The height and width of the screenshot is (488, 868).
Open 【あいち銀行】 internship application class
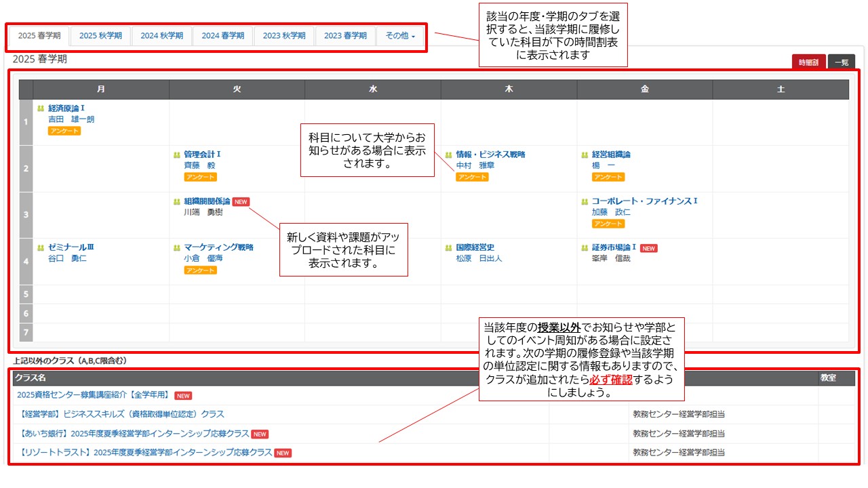click(x=134, y=434)
